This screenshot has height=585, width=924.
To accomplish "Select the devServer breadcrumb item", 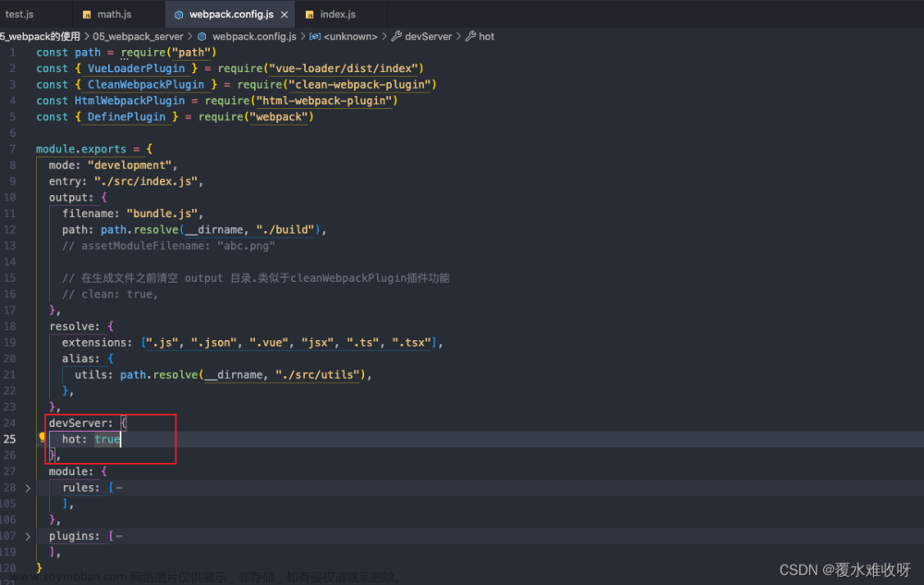I will pyautogui.click(x=429, y=37).
